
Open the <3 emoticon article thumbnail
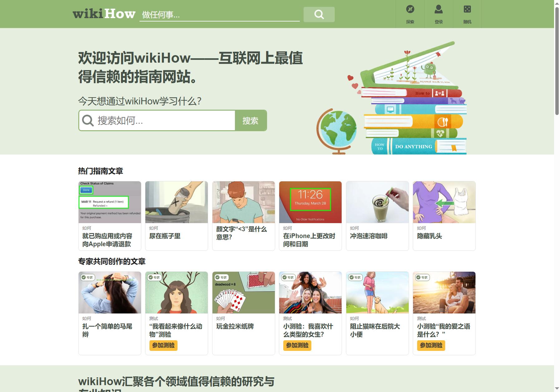coord(244,202)
